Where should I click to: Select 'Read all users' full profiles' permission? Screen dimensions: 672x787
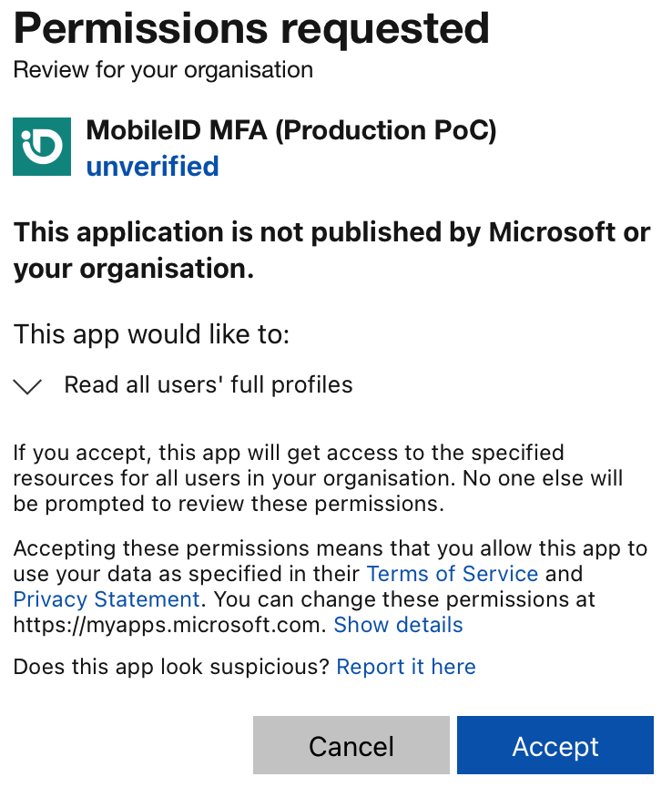click(x=209, y=384)
